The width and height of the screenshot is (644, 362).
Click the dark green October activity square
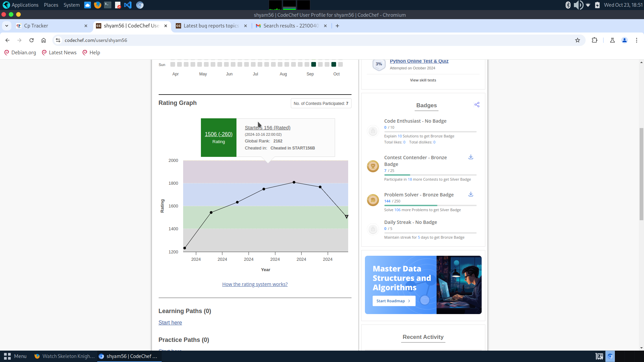(333, 64)
